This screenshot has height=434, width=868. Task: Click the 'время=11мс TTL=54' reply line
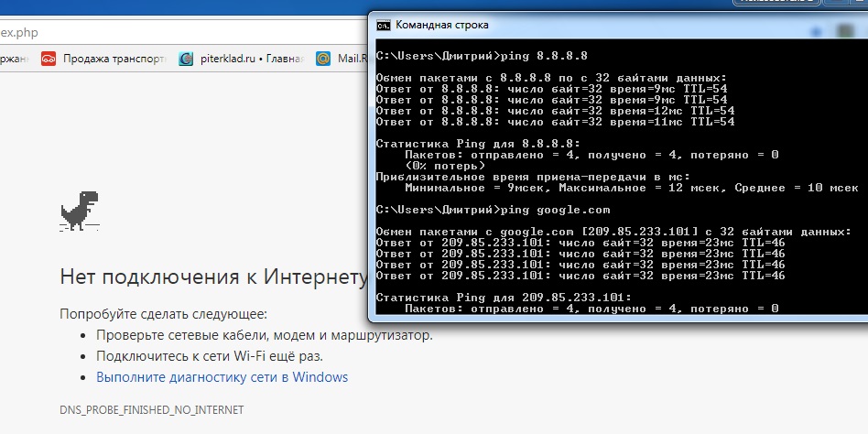[x=555, y=122]
